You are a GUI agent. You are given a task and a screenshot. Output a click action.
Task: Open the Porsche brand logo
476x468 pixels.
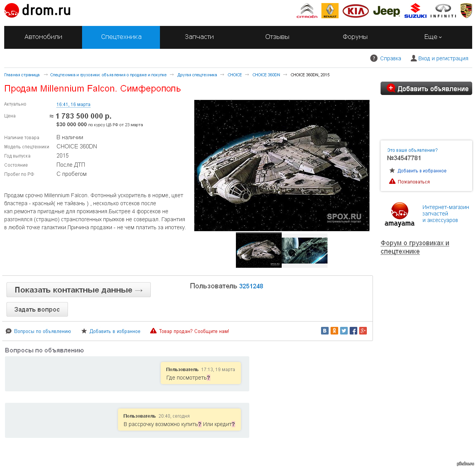point(466,11)
